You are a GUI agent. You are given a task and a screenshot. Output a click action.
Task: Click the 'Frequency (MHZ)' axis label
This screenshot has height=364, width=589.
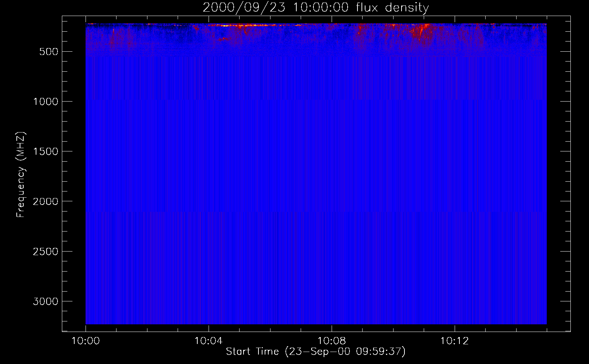click(x=21, y=175)
